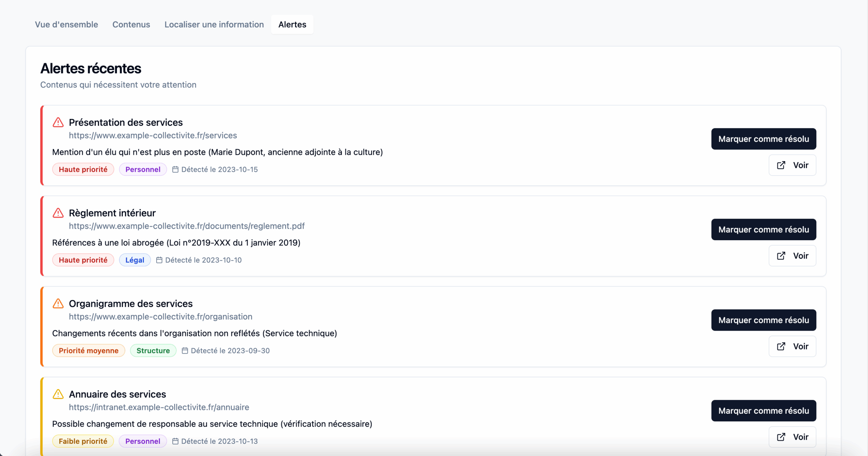Click calendar icon next to 2023-10-15 date

click(x=175, y=169)
